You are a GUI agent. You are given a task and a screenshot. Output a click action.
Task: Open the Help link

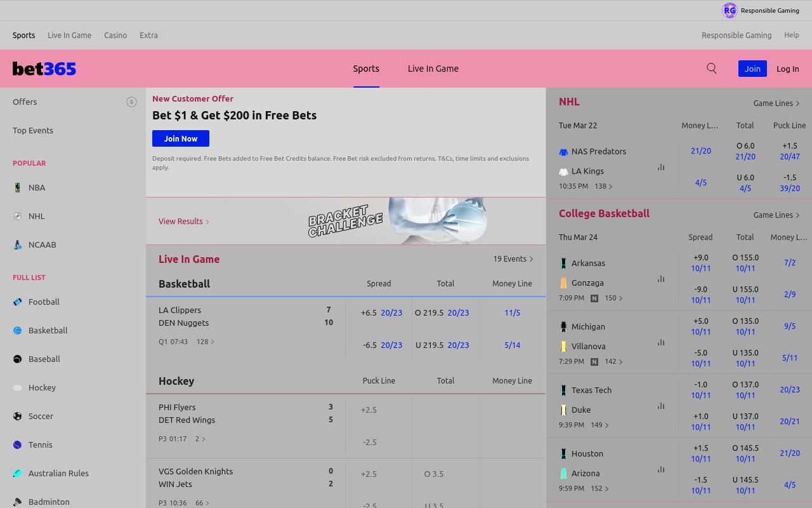792,35
